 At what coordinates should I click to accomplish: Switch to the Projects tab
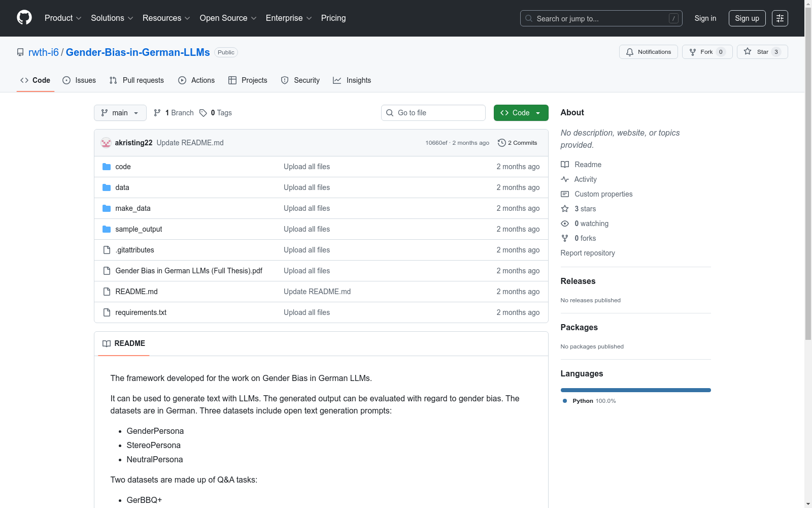tap(248, 80)
